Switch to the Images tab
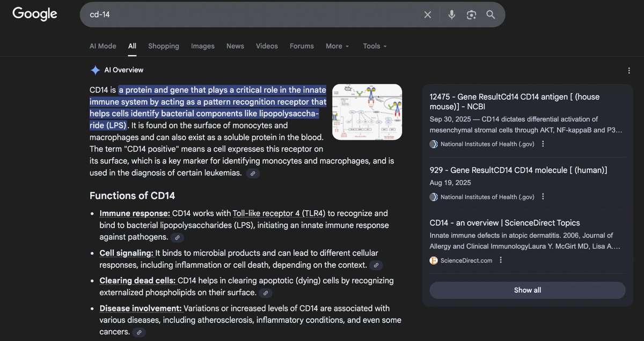 [203, 46]
